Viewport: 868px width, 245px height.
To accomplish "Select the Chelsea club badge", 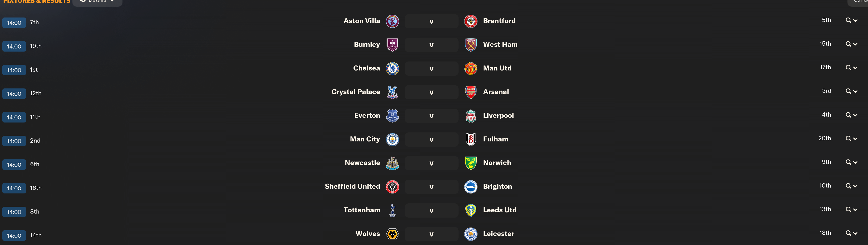I will [392, 69].
